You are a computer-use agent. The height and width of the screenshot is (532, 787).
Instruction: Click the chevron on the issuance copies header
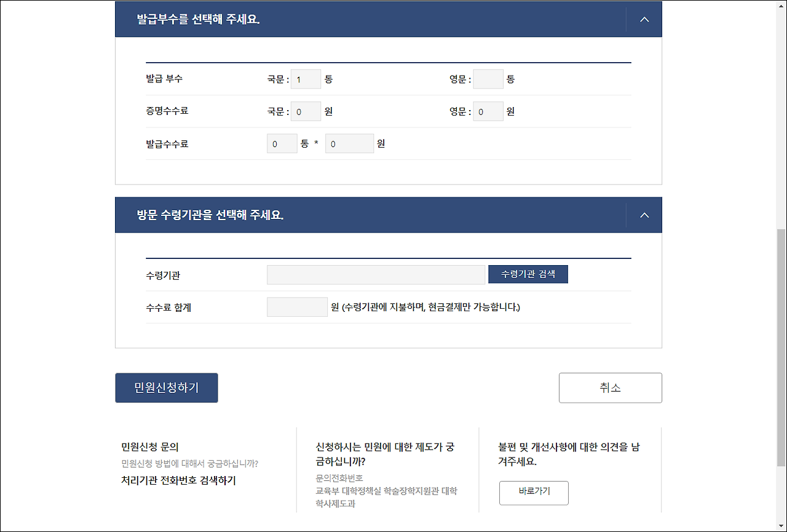(x=644, y=19)
